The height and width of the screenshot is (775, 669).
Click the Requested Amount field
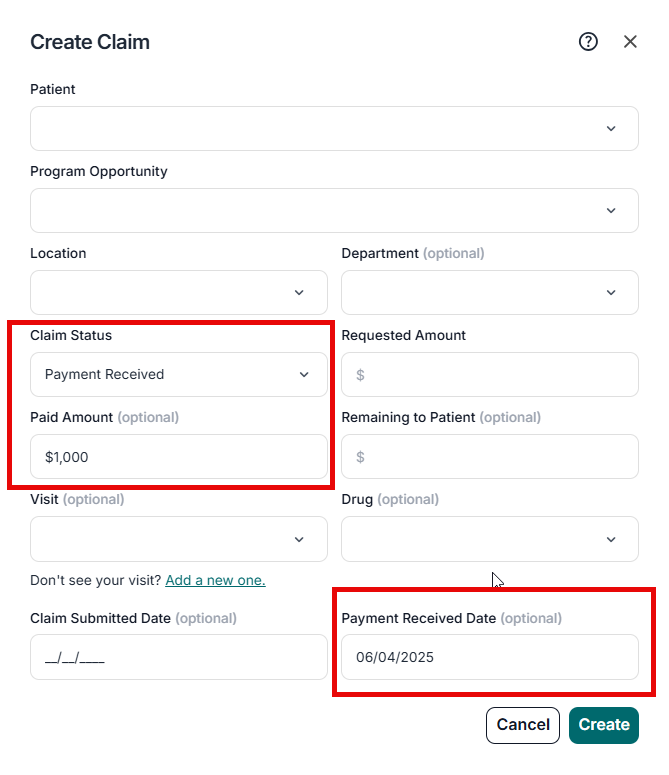click(x=489, y=375)
